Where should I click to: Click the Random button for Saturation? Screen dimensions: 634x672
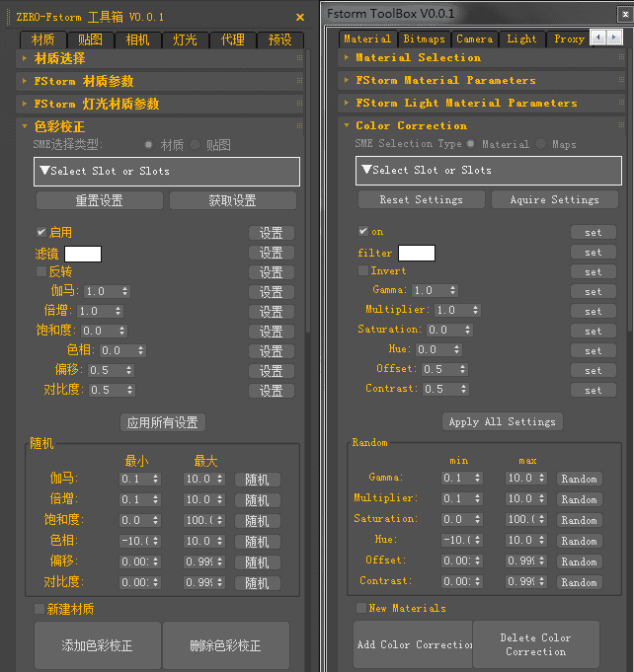click(x=579, y=520)
